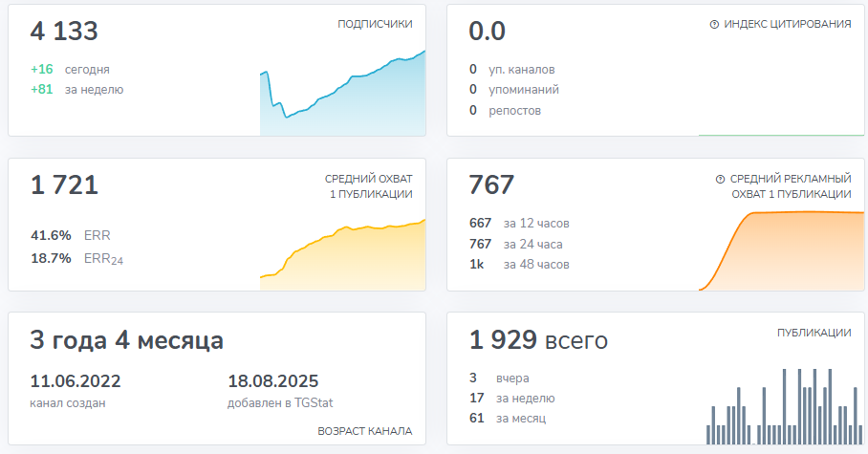Image resolution: width=868 pixels, height=454 pixels.
Task: Click the help icon beside Индекс цитирования
Action: pos(714,24)
